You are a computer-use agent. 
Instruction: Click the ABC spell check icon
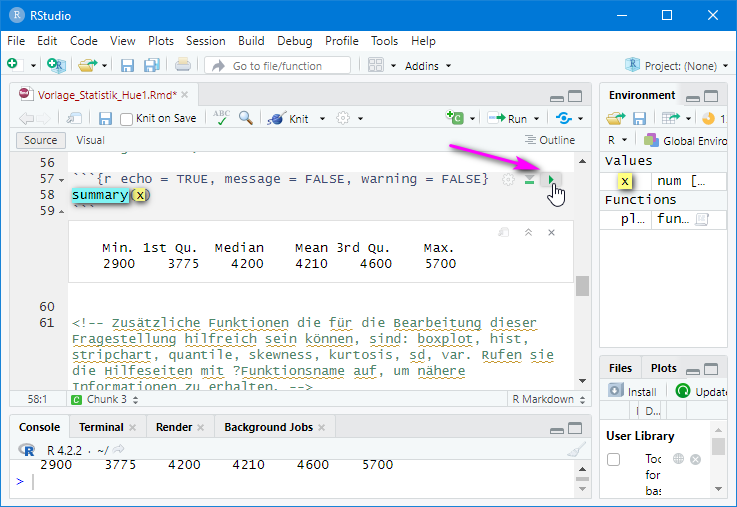(221, 117)
